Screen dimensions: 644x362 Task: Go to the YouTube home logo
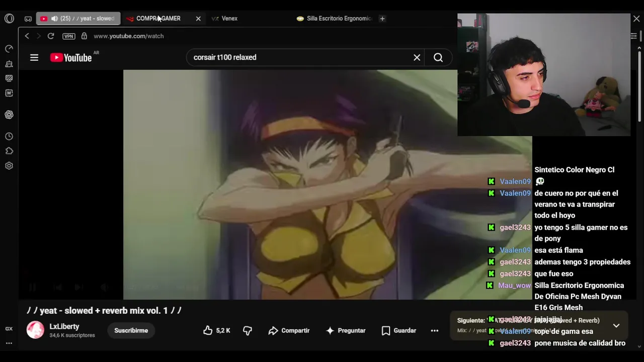[71, 57]
